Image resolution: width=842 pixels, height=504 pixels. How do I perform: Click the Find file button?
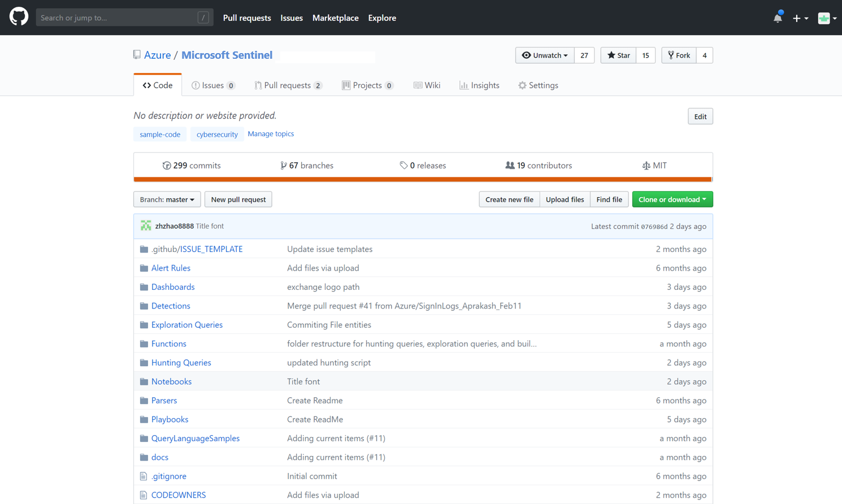[x=609, y=199]
